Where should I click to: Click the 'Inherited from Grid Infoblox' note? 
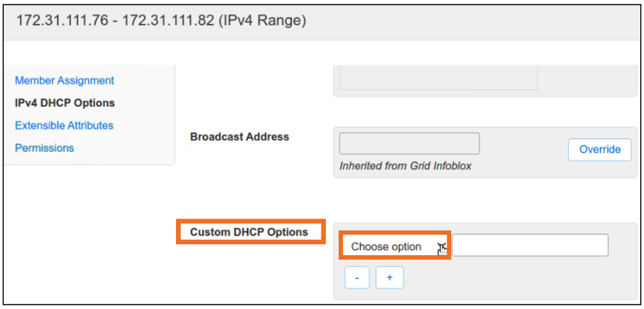point(405,166)
